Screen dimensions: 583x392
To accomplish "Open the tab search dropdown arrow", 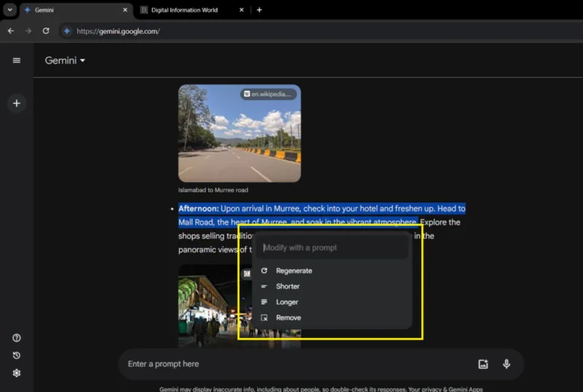I will [x=9, y=10].
